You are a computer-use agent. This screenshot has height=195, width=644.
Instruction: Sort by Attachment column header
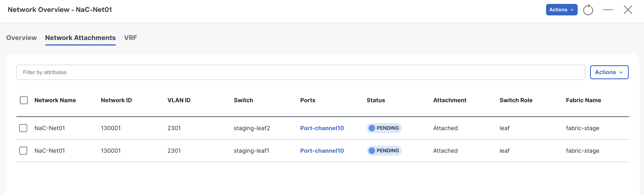coord(450,100)
